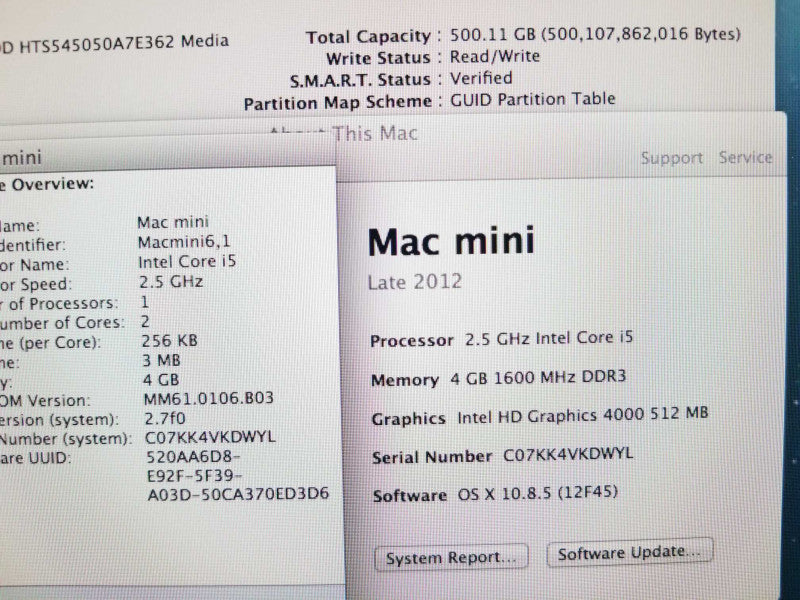The height and width of the screenshot is (600, 800).
Task: Select the system serial number in hardware overview
Action: click(210, 437)
